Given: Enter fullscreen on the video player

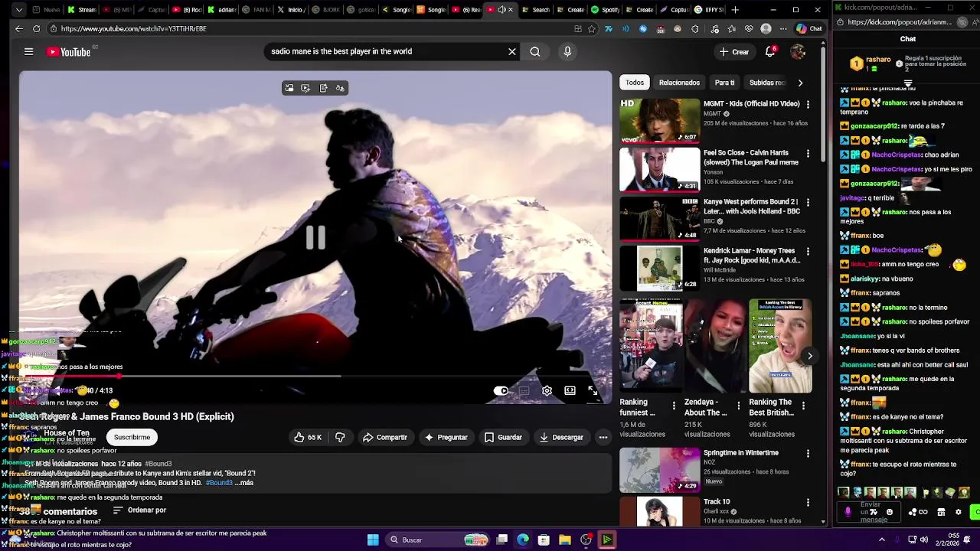Looking at the screenshot, I should [x=593, y=390].
